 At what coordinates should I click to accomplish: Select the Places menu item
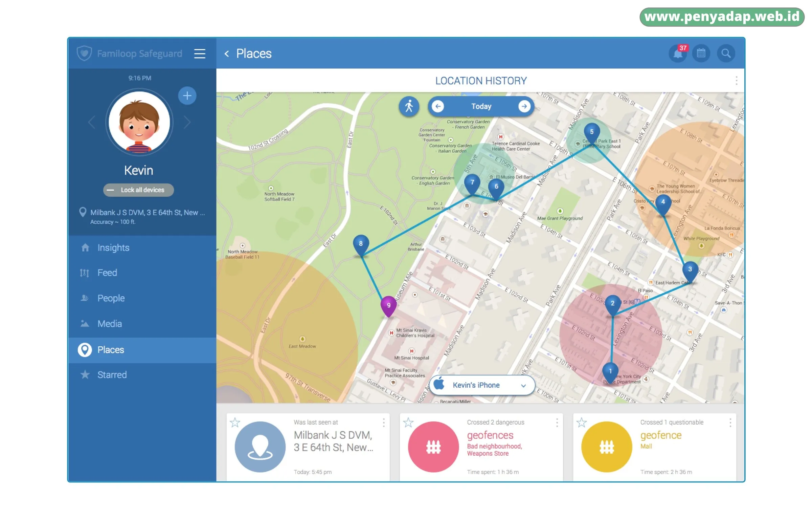pyautogui.click(x=142, y=350)
